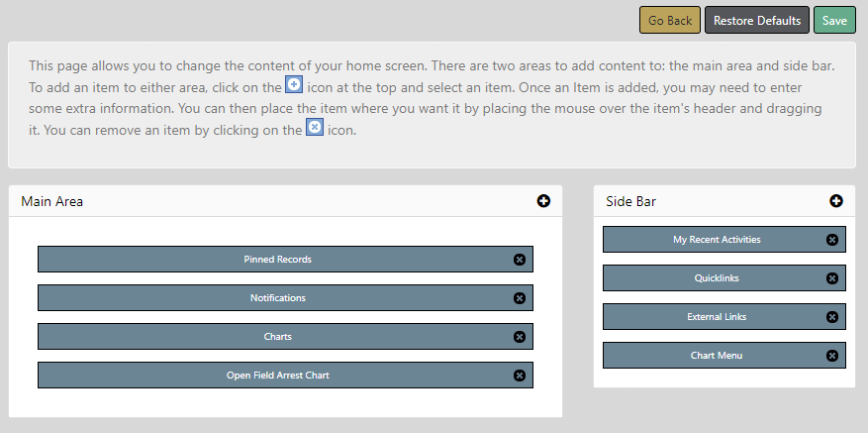Screen dimensions: 868x433
Task: Remove the Notifications item
Action: tap(520, 298)
